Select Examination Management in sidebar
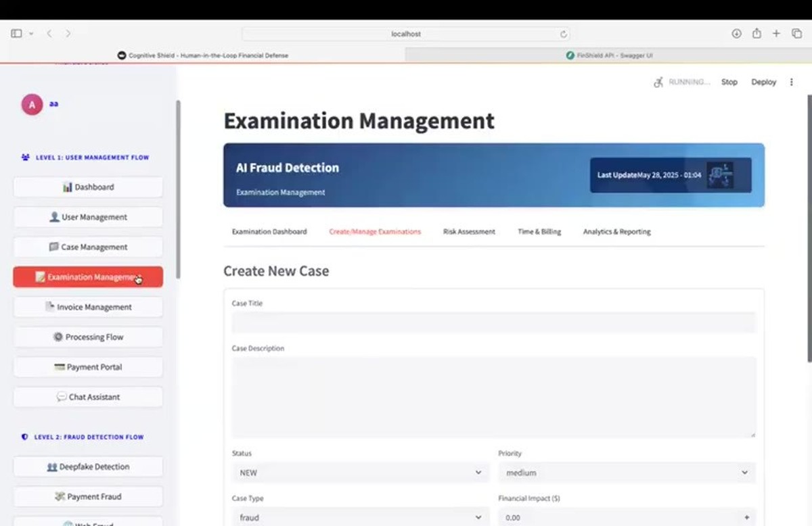Viewport: 812px width, 526px height. pyautogui.click(x=88, y=277)
